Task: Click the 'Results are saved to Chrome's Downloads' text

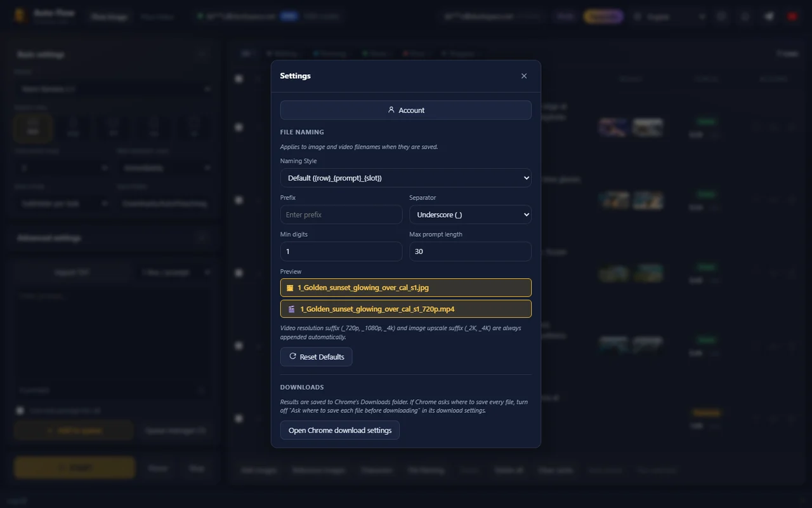Action: 404,406
